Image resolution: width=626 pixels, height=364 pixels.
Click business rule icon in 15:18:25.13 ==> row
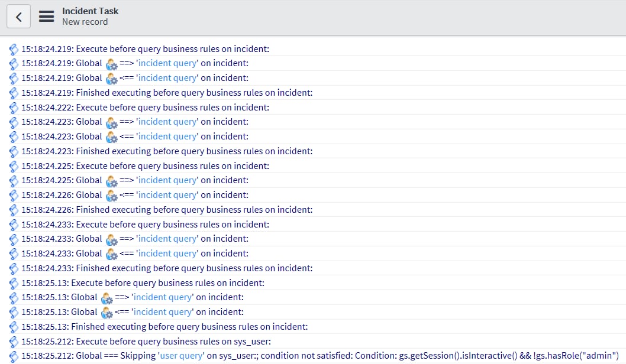pos(107,298)
